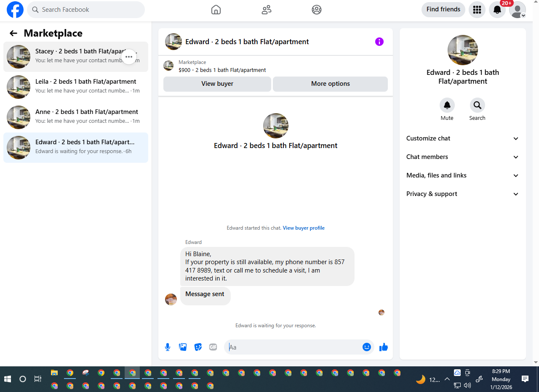Open the Home icon in the top navigation
539x392 pixels.
[x=216, y=10]
